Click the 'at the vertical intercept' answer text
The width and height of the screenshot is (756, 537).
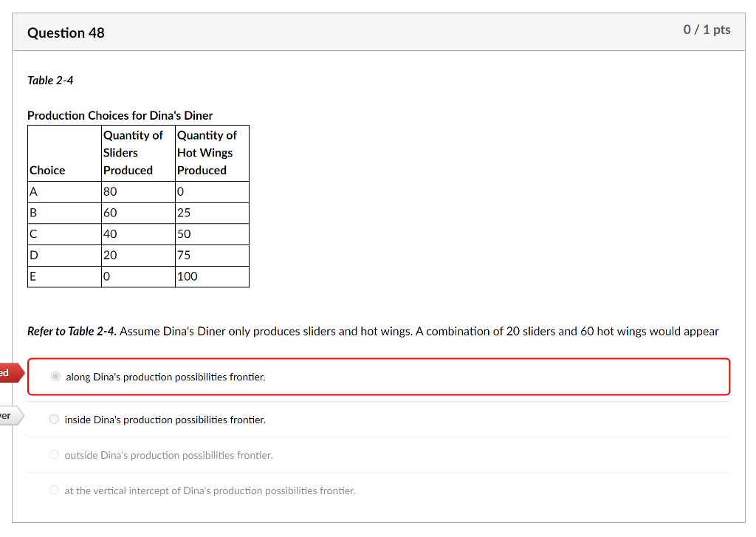[210, 490]
